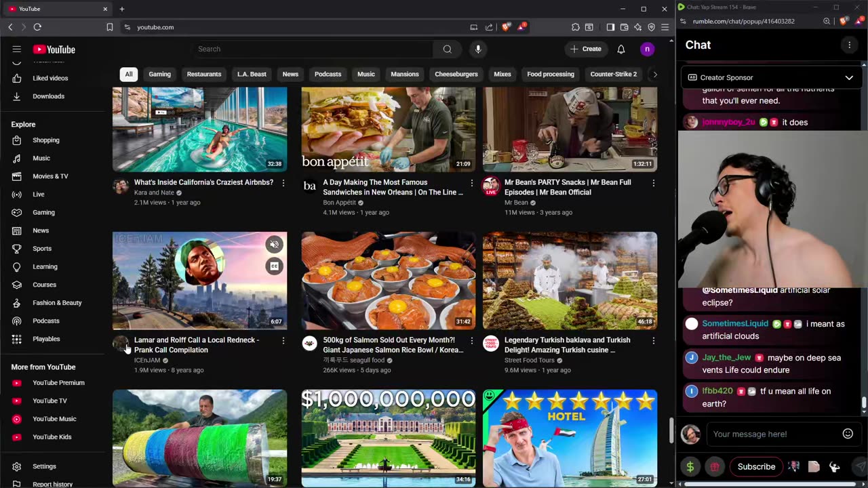Open options for Mr Bean PARTY Snacks video
The height and width of the screenshot is (488, 868).
click(654, 183)
